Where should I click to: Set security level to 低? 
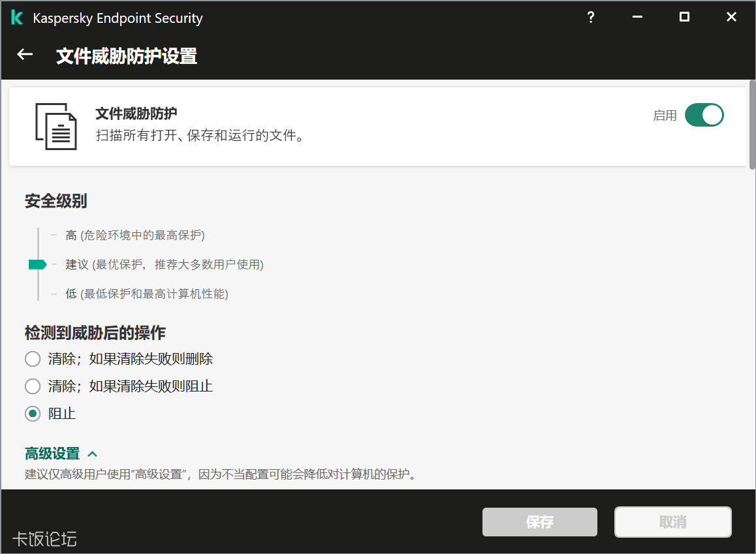pyautogui.click(x=147, y=294)
